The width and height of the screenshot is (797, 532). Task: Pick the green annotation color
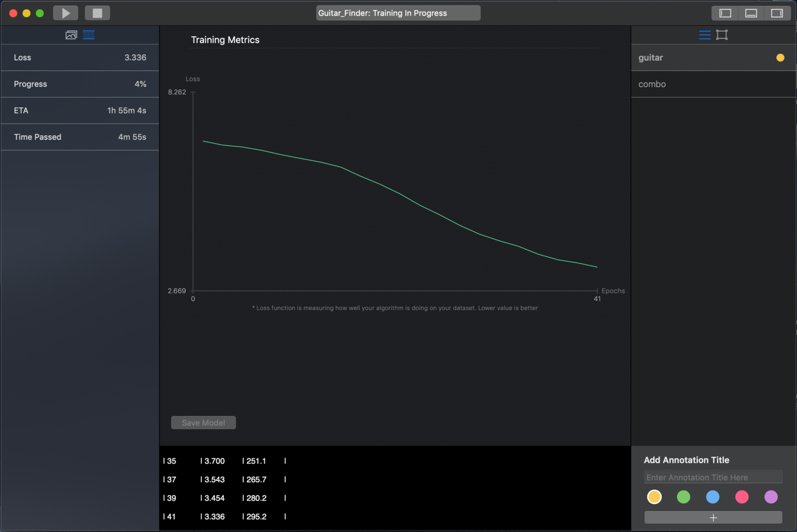tap(683, 497)
